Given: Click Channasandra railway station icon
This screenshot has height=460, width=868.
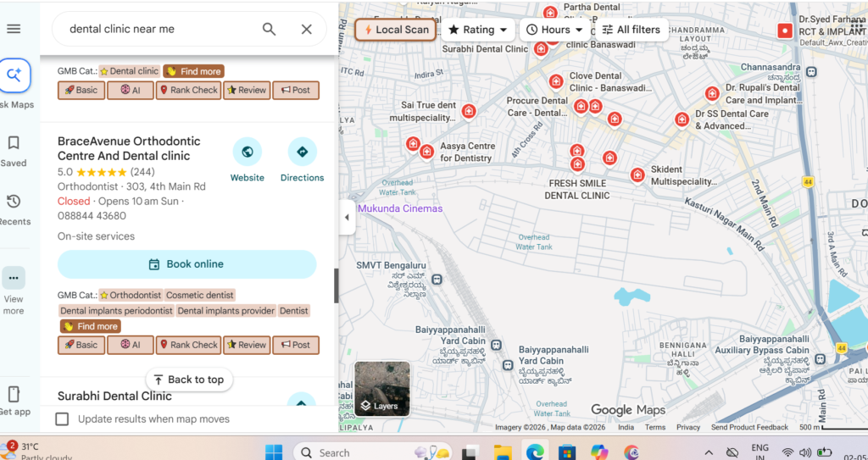Looking at the screenshot, I should 811,71.
